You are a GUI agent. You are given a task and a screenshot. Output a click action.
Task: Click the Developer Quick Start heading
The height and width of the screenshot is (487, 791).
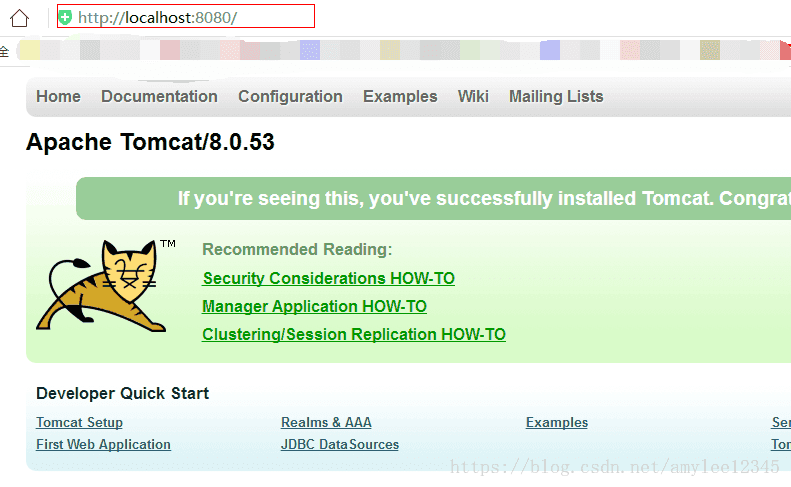coord(123,393)
